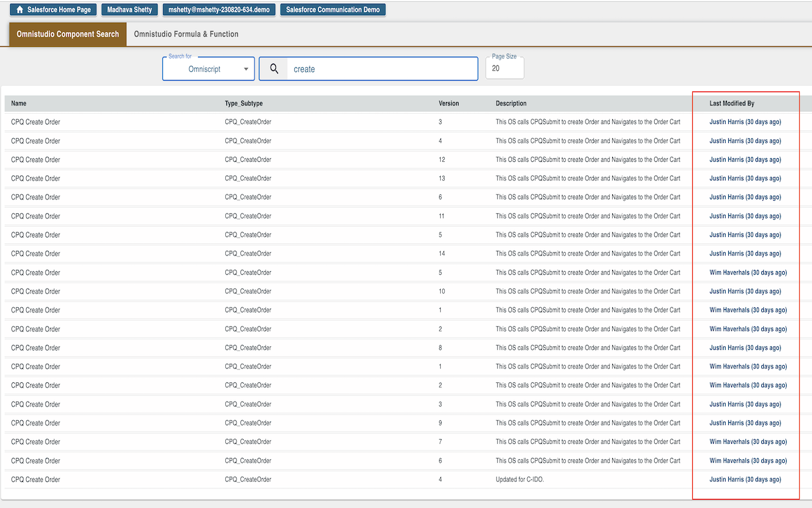Click the mshetty@mshetty-230820-634.demo button

pos(219,10)
